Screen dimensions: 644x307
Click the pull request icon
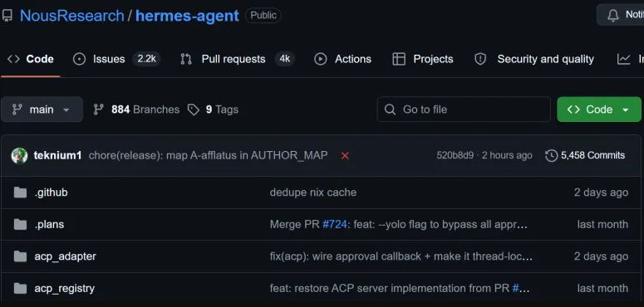click(186, 59)
